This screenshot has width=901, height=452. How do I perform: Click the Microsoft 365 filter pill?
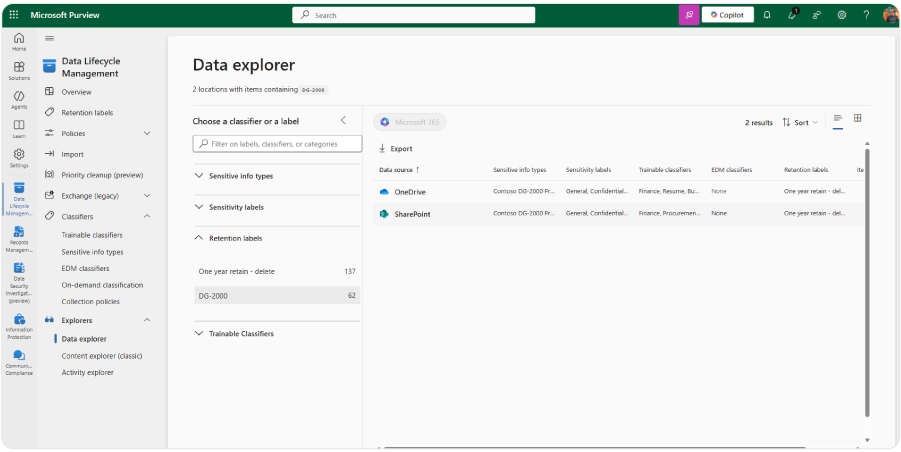click(410, 122)
